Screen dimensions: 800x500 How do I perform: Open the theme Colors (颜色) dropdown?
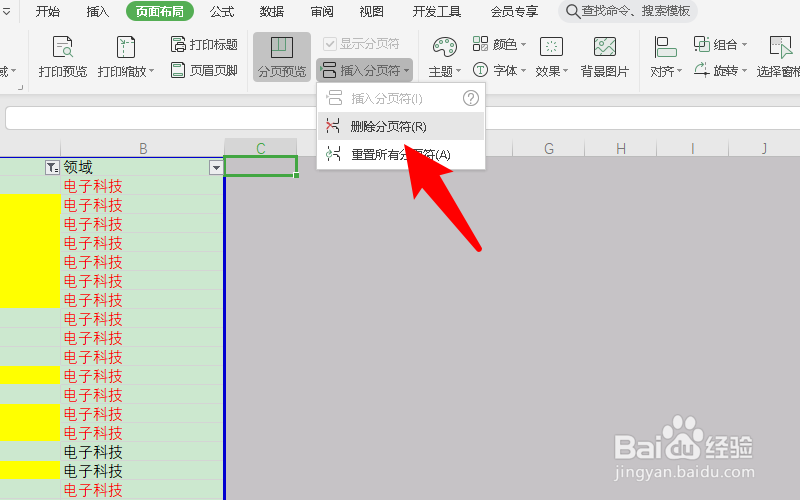[x=499, y=44]
